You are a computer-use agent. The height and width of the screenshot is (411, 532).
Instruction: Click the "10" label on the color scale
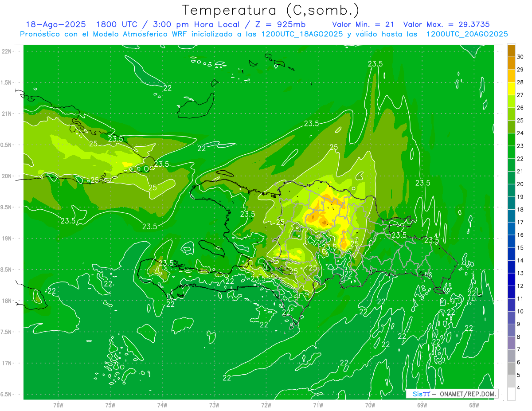pos(520,311)
